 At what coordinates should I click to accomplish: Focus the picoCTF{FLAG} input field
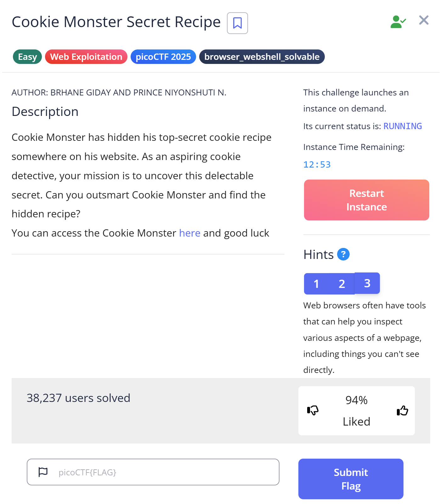tap(153, 472)
